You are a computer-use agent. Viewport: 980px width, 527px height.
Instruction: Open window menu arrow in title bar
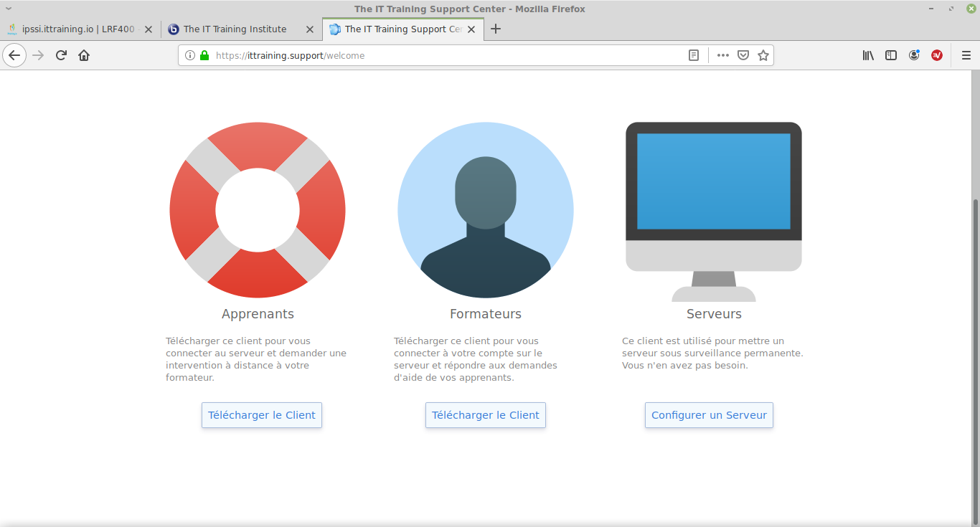(8, 9)
